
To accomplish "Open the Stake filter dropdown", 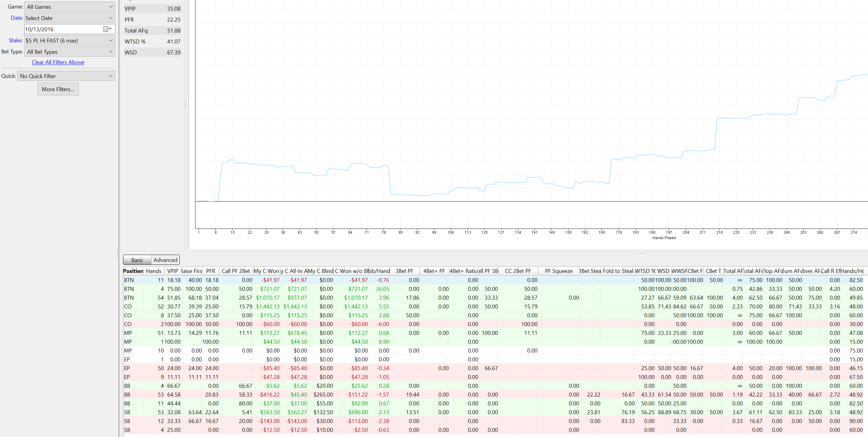I will pyautogui.click(x=70, y=40).
